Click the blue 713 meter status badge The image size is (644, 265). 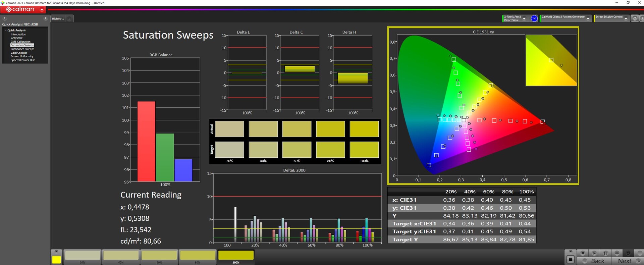tap(534, 18)
